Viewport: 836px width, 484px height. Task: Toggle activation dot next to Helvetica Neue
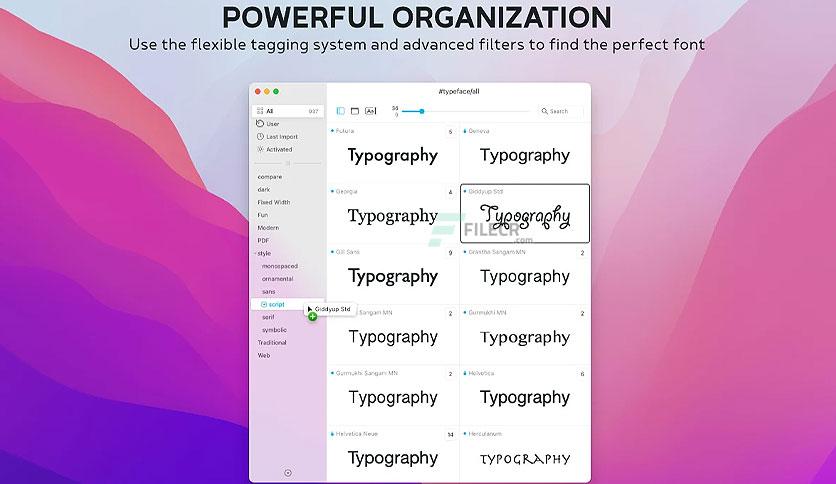coord(332,434)
